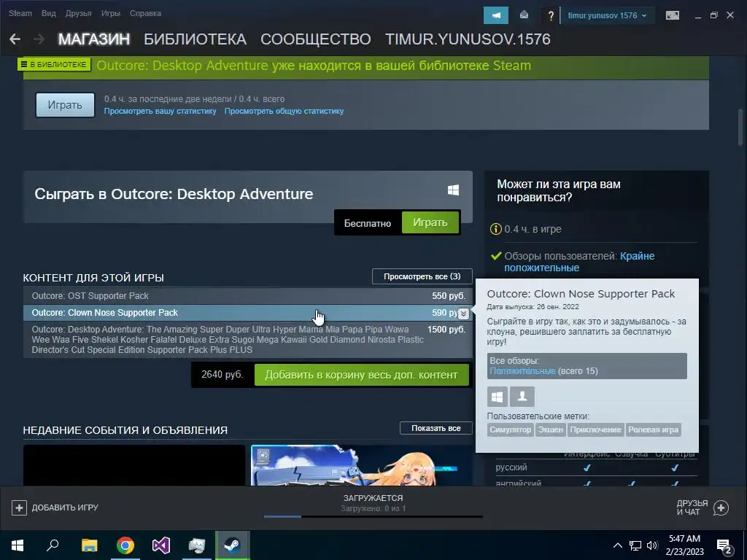The width and height of the screenshot is (747, 560).
Task: Open the inbox envelope icon
Action: [x=524, y=15]
